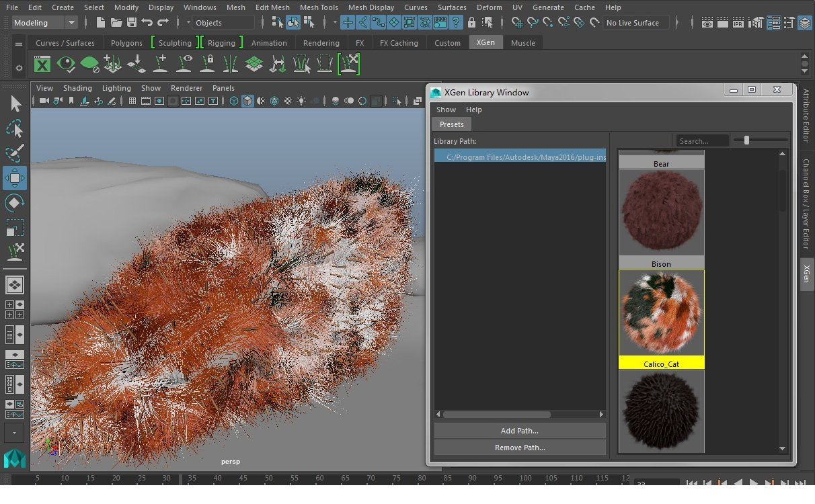Toggle smooth shade all in viewport
The width and height of the screenshot is (815, 504).
coord(247,101)
